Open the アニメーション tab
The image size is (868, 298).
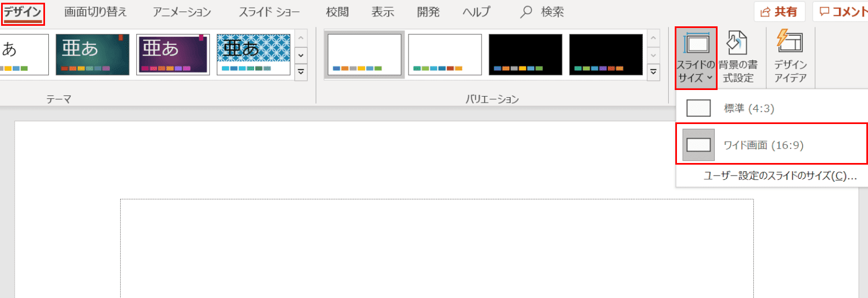coord(182,12)
